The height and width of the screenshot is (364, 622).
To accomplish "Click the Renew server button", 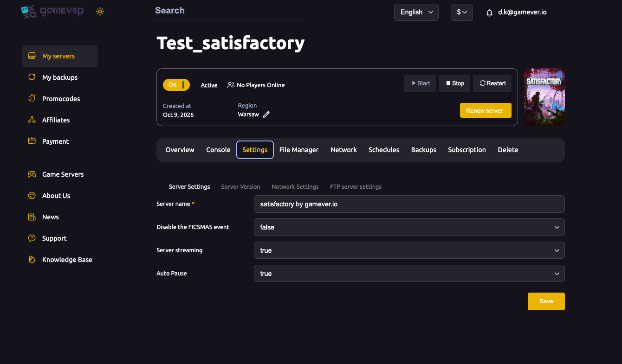I will pos(486,110).
